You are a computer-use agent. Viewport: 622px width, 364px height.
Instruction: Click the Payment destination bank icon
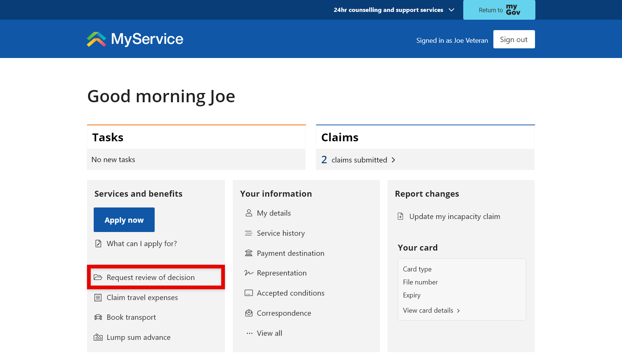pos(248,253)
